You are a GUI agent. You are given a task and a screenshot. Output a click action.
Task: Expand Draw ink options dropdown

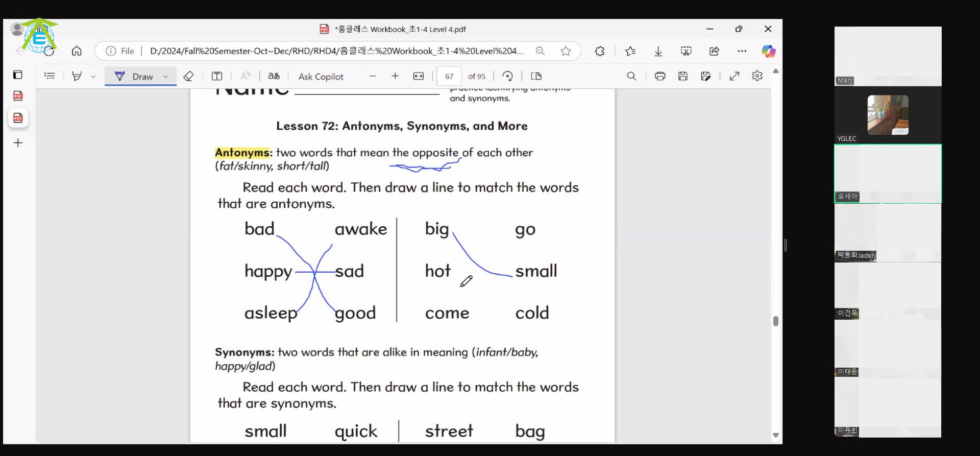pos(166,77)
